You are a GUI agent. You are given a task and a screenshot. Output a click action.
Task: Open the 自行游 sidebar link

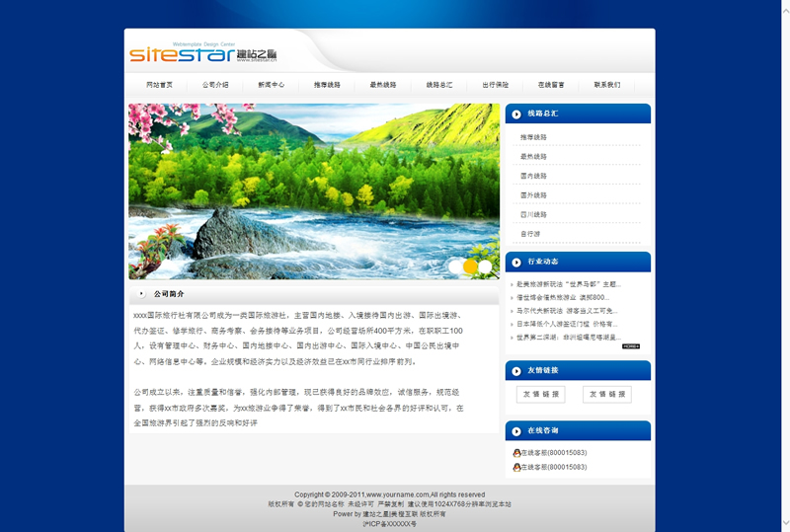(x=530, y=234)
